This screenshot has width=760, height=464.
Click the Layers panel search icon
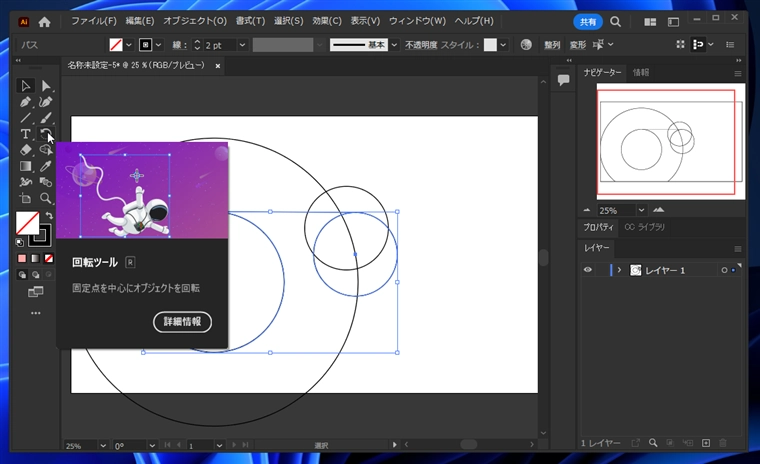click(653, 443)
